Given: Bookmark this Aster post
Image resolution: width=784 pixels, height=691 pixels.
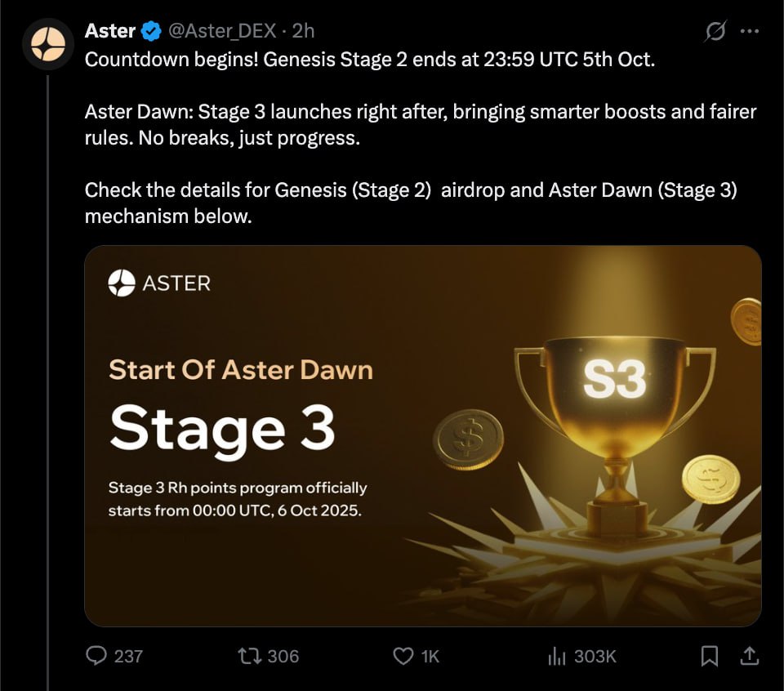Looking at the screenshot, I should [x=710, y=655].
